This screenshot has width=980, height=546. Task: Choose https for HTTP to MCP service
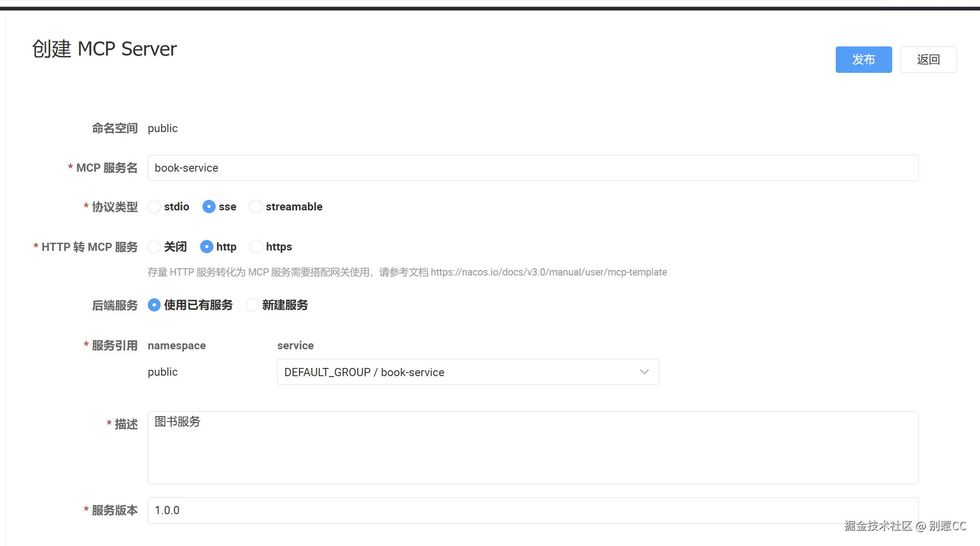257,247
